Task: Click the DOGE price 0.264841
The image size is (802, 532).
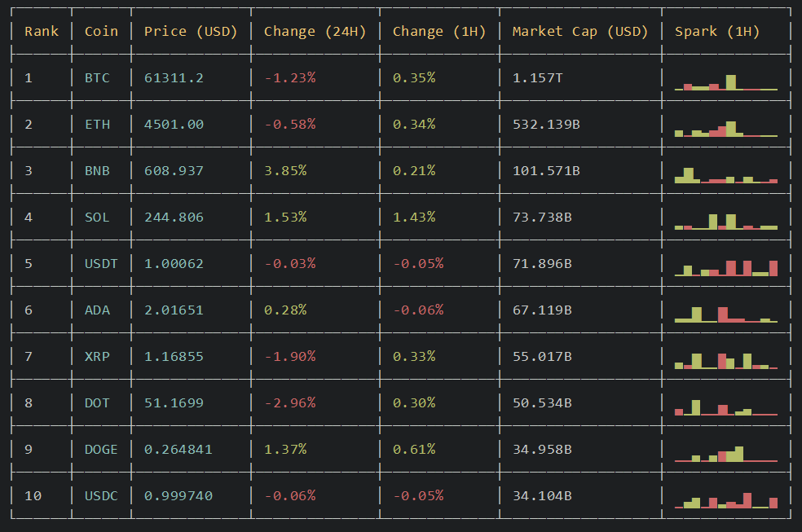Action: click(x=178, y=450)
